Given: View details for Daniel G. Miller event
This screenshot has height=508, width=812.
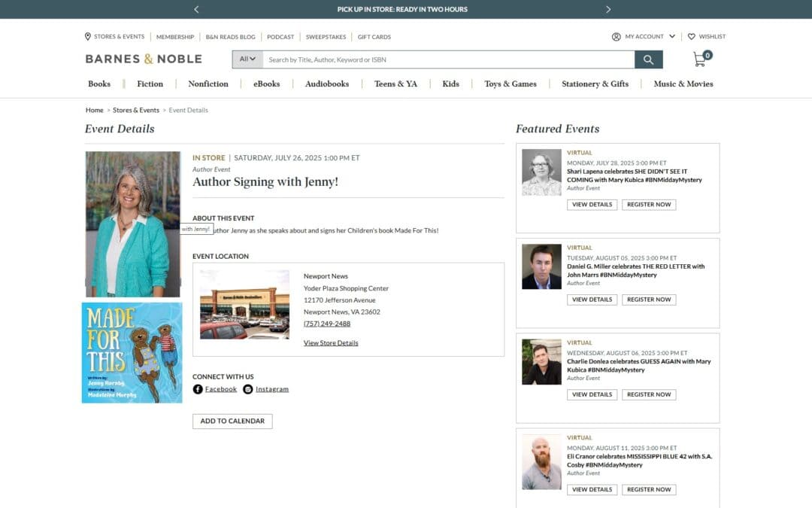Looking at the screenshot, I should (x=592, y=300).
